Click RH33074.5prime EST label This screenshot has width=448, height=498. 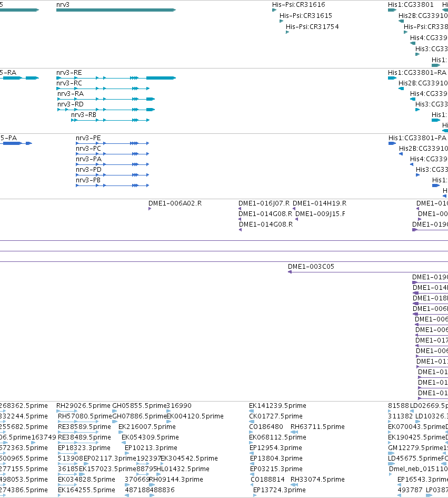click(317, 479)
